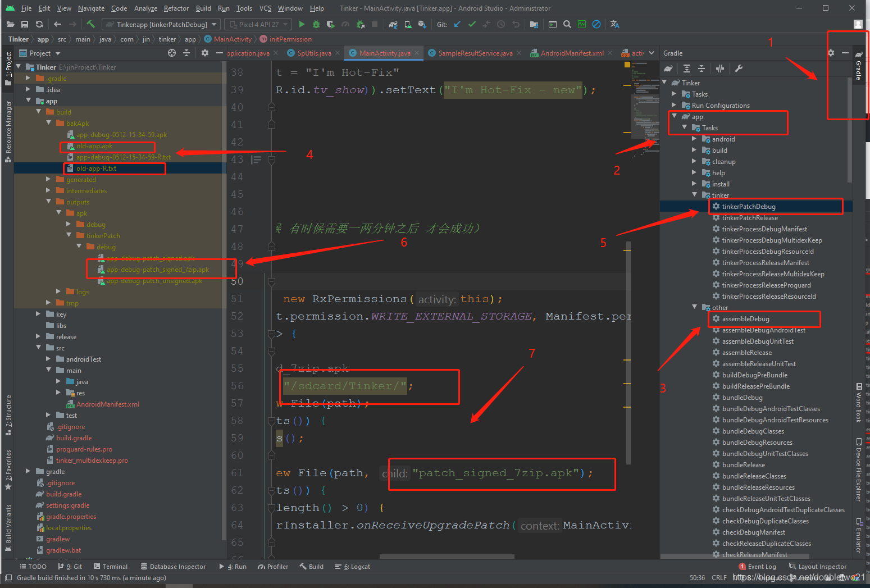Click the Search Everywhere magnifier icon
Image resolution: width=870 pixels, height=588 pixels.
(x=567, y=24)
